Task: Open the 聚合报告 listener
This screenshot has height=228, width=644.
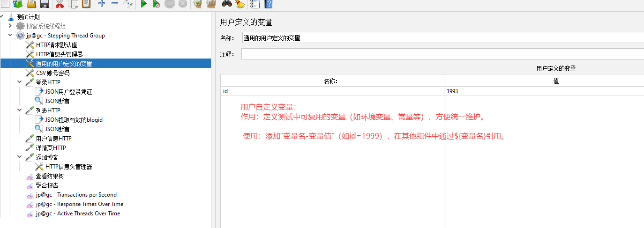Action: coord(47,185)
